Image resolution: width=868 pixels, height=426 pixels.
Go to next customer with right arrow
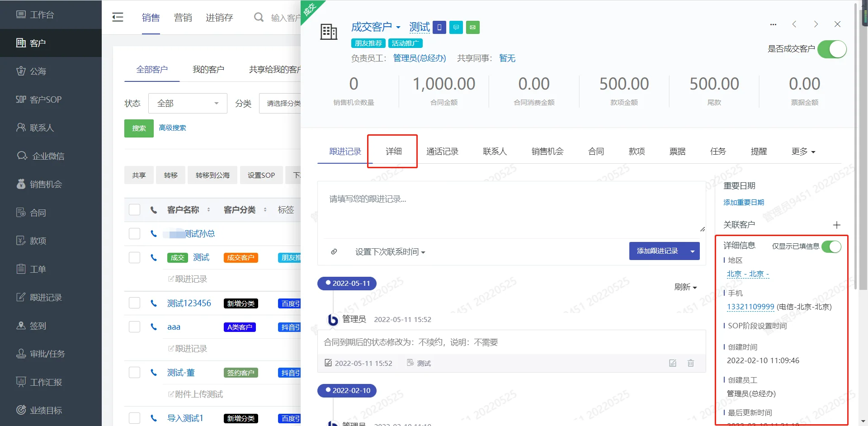click(816, 24)
